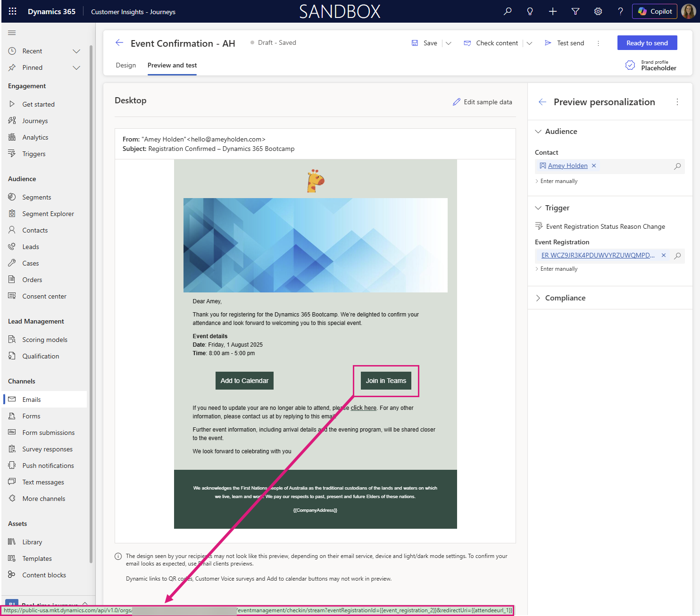Expand the Recent list in sidebar
Image resolution: width=700 pixels, height=616 pixels.
(x=76, y=51)
